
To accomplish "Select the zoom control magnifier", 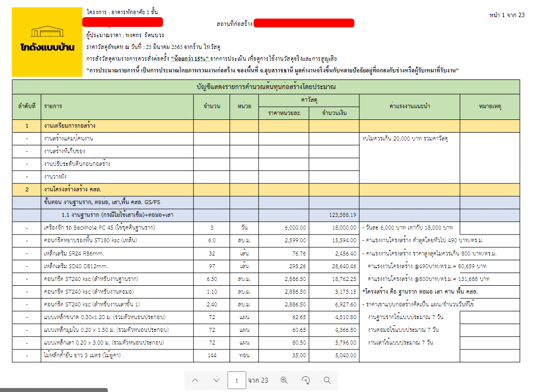I will 284,380.
